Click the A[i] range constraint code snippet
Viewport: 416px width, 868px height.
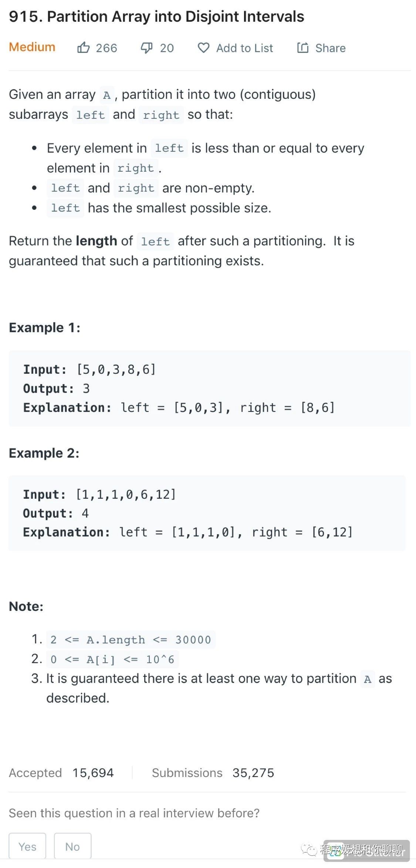112,659
